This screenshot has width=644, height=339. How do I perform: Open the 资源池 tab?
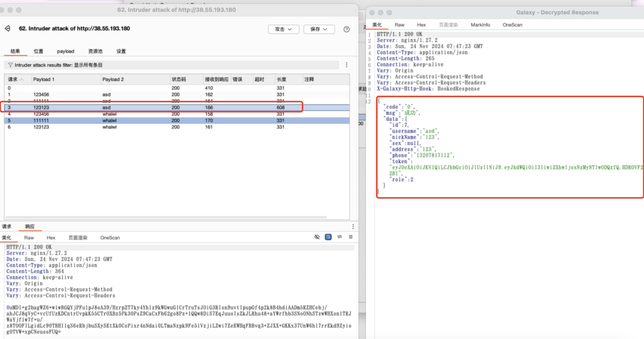tap(95, 51)
